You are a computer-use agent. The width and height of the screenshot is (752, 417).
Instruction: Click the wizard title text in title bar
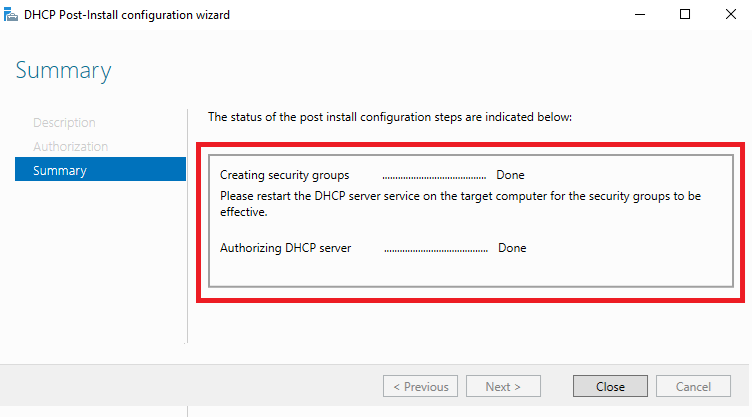pos(126,14)
